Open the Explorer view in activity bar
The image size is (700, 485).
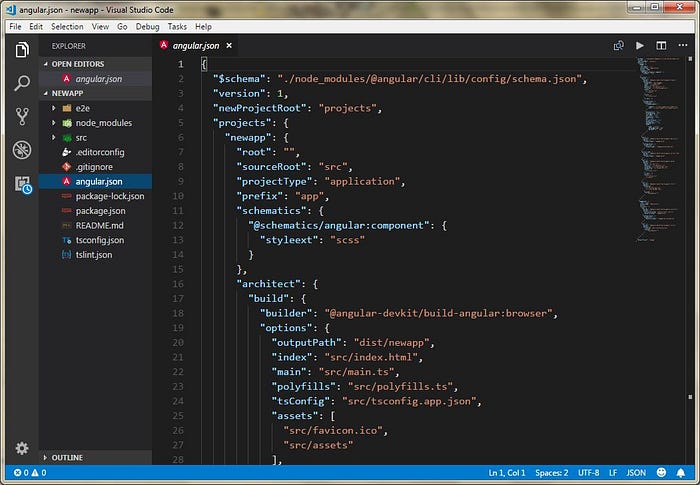pyautogui.click(x=22, y=49)
